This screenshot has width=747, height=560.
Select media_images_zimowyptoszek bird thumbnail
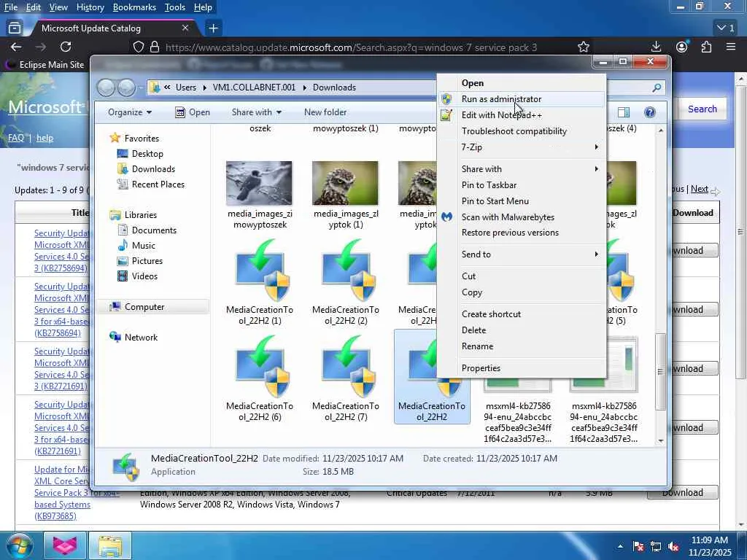pos(259,183)
